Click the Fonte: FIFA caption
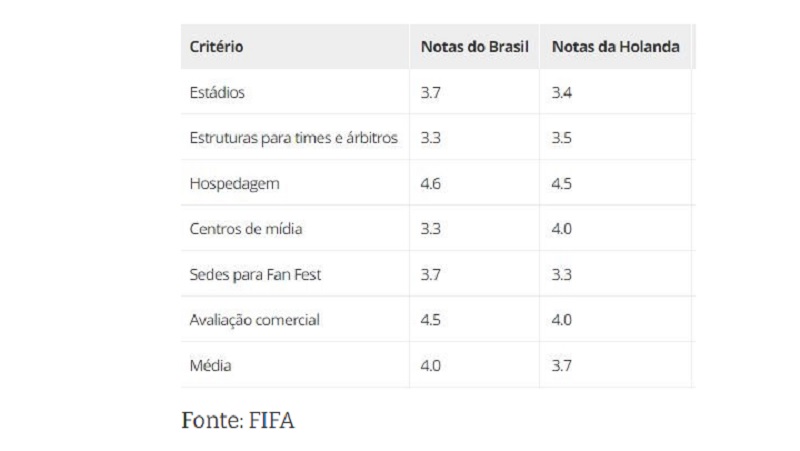800x451 pixels. [238, 420]
